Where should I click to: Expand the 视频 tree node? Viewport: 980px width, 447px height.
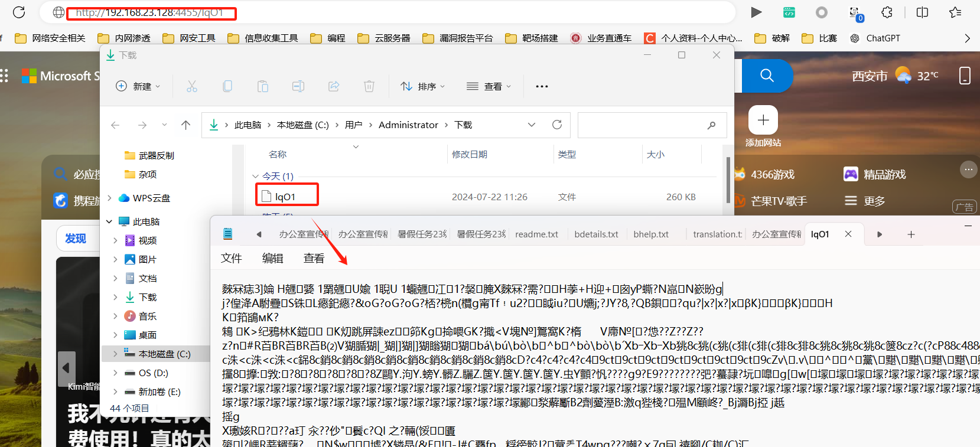click(x=115, y=240)
